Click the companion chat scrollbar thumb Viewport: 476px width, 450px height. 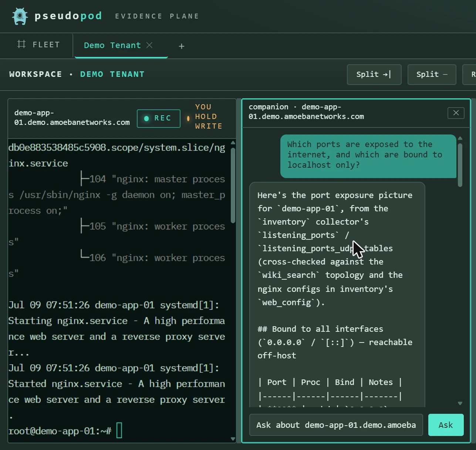[x=460, y=165]
